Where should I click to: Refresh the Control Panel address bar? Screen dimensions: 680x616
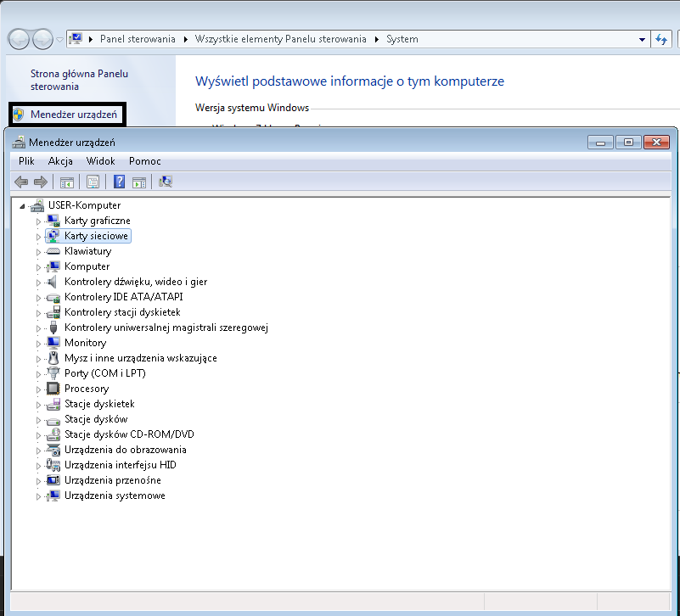(661, 39)
